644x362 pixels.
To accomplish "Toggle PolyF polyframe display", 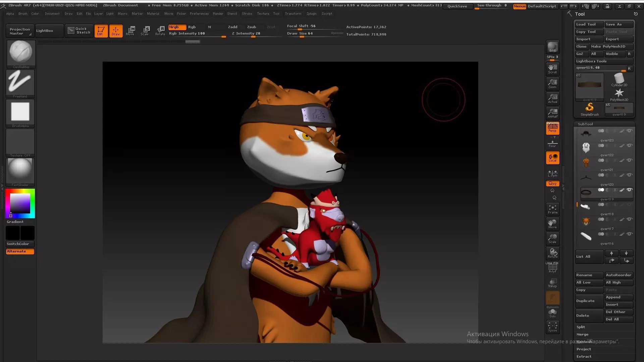I will pos(552,268).
